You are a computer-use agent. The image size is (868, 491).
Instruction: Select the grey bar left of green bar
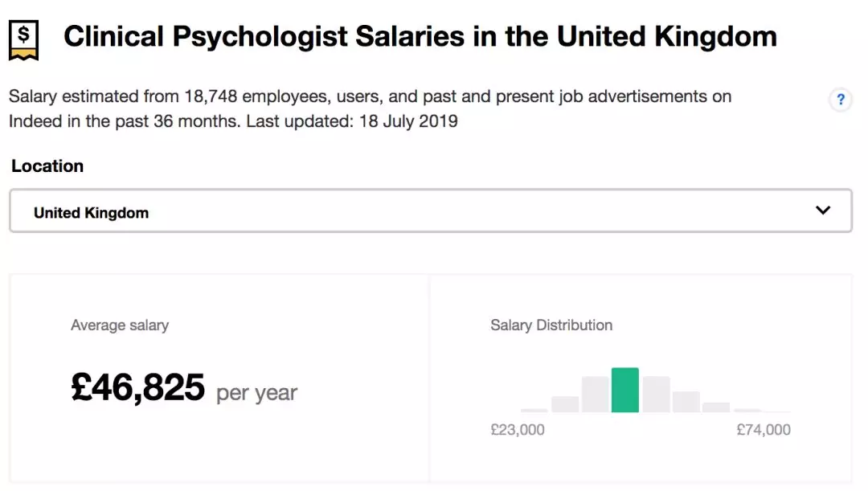point(595,395)
